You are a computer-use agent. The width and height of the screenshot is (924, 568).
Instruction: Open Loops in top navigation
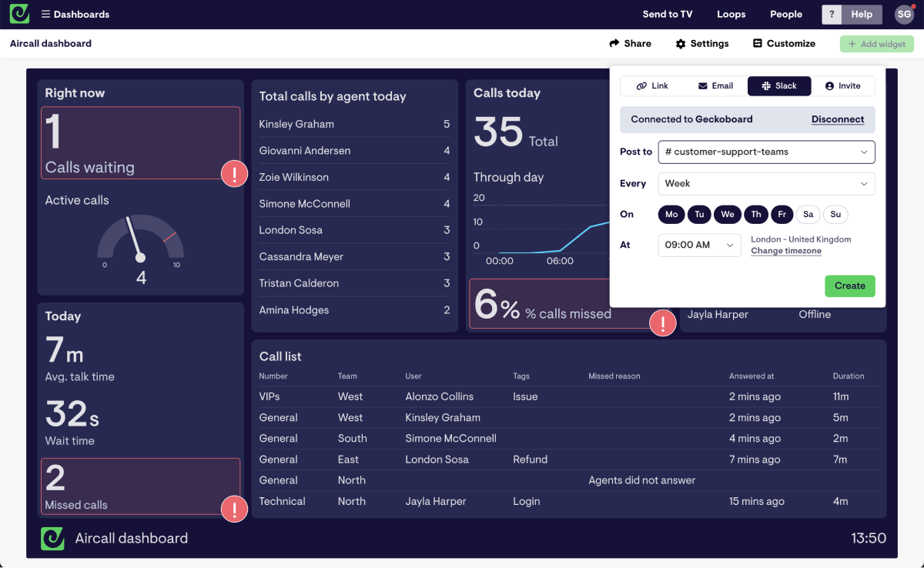(731, 15)
